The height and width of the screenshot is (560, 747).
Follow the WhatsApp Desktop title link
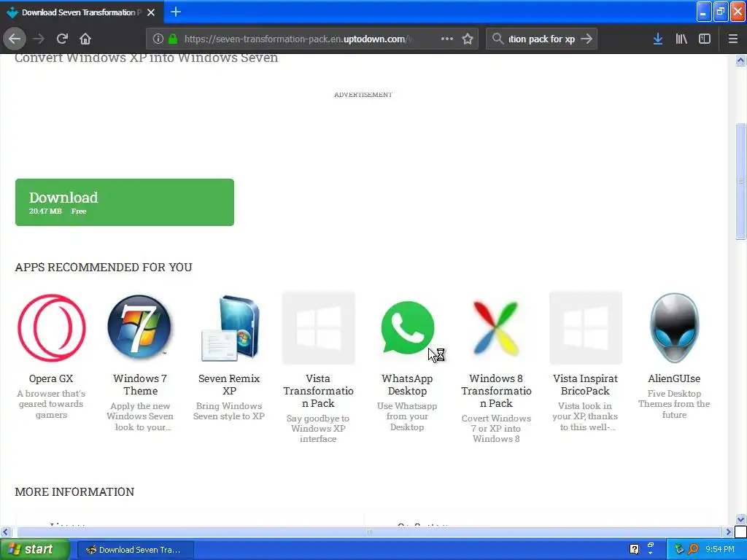(407, 385)
